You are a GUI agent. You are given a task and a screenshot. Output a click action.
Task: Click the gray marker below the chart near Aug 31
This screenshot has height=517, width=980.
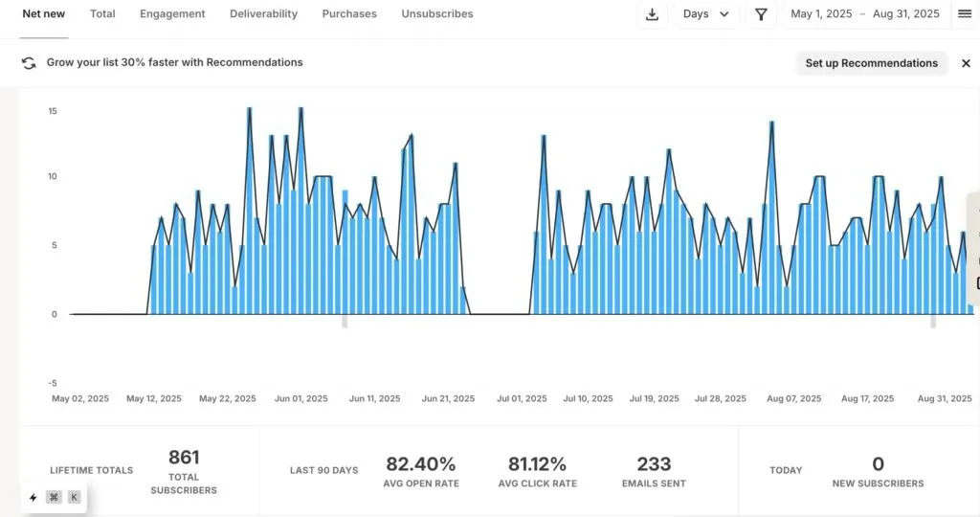[933, 322]
